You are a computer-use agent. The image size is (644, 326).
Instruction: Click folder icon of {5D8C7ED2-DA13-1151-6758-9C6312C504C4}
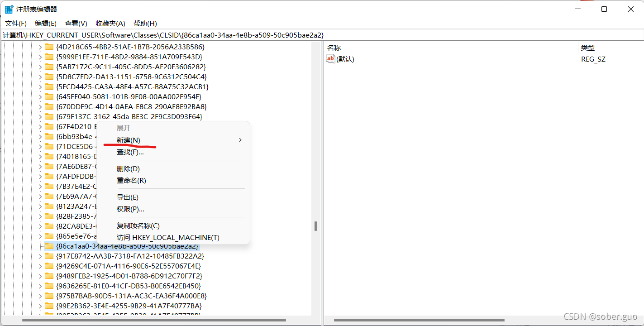[x=49, y=77]
